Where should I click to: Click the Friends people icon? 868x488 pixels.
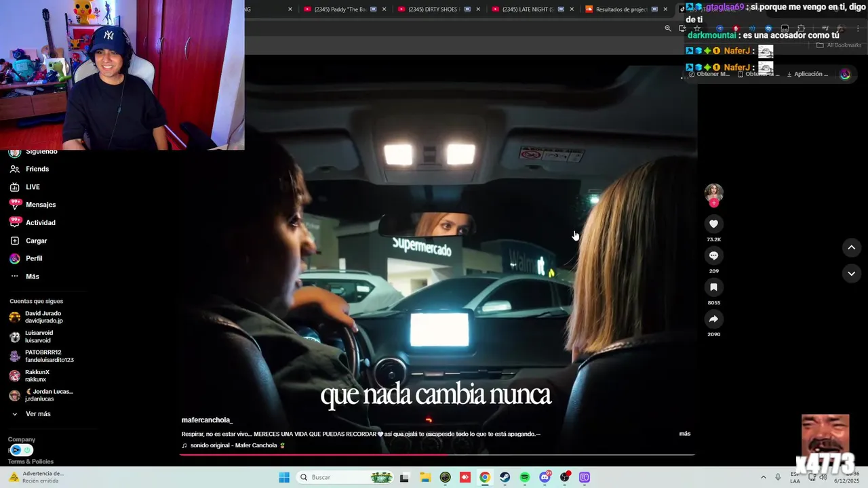14,169
